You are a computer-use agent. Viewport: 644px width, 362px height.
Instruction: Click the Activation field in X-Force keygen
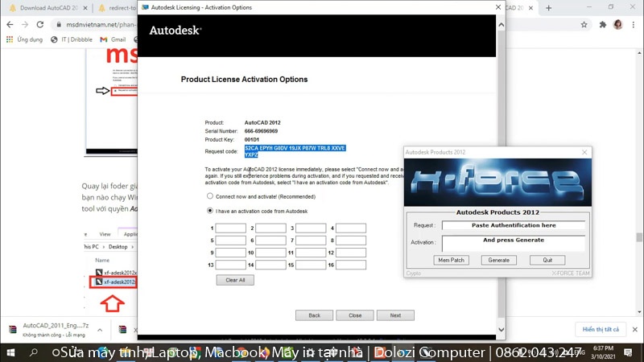514,243
